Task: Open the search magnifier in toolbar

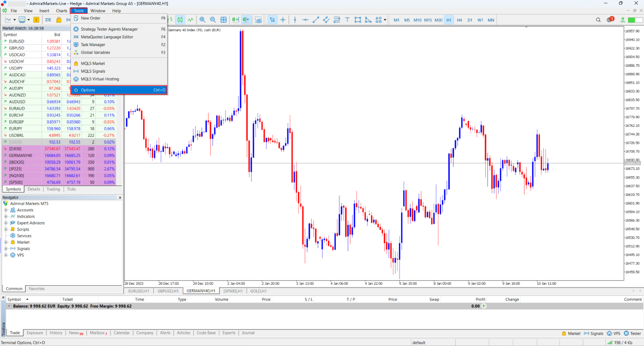Action: coord(598,20)
